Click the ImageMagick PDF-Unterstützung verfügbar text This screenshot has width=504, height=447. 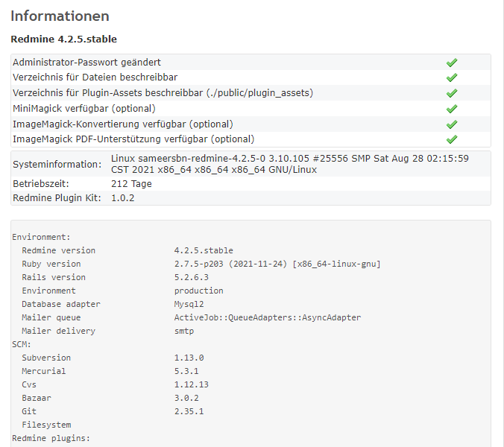(133, 139)
